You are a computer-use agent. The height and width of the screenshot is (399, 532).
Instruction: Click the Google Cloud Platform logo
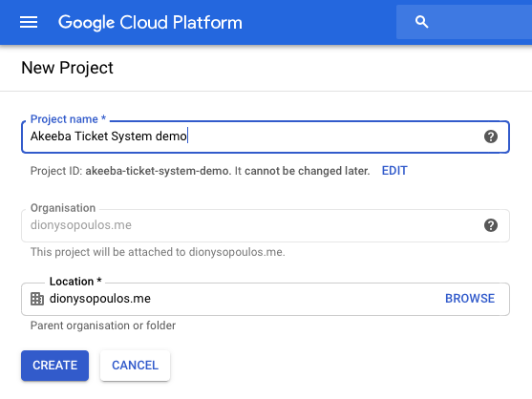point(150,23)
